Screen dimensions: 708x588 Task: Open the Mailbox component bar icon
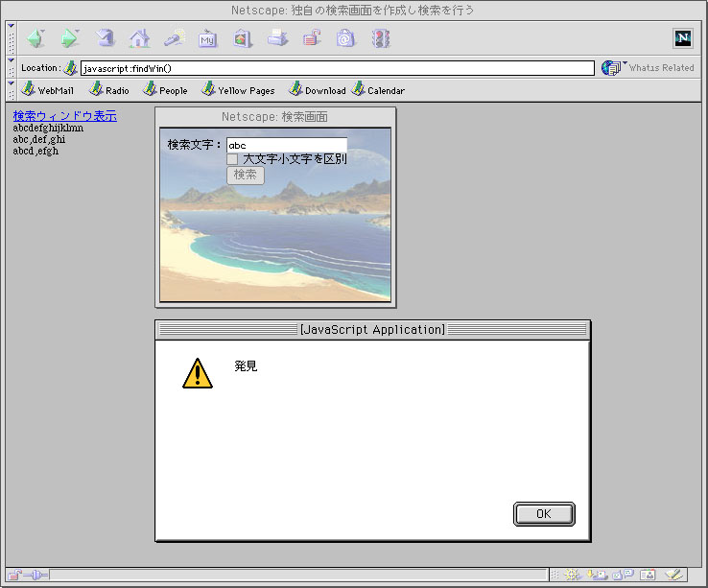597,575
